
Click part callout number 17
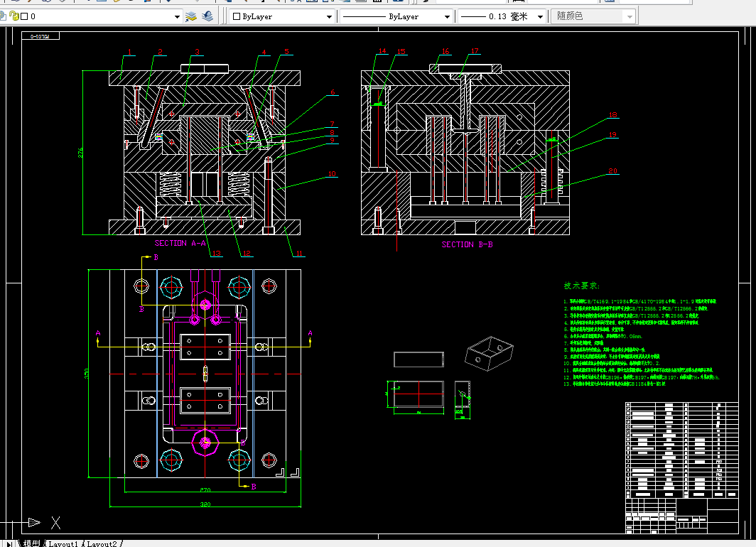[475, 50]
